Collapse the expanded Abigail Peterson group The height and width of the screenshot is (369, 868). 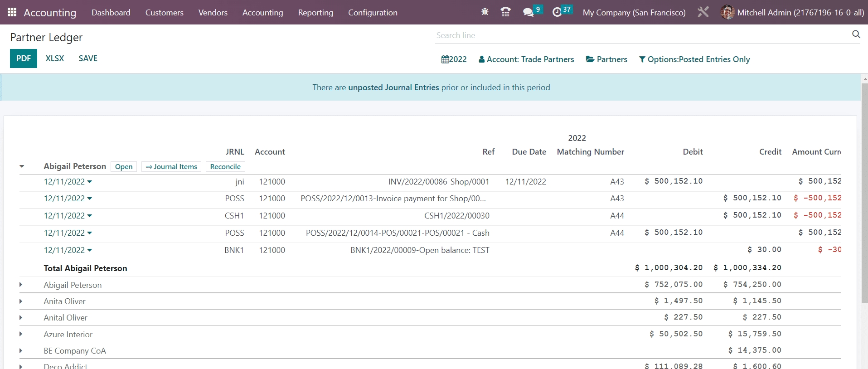(22, 166)
